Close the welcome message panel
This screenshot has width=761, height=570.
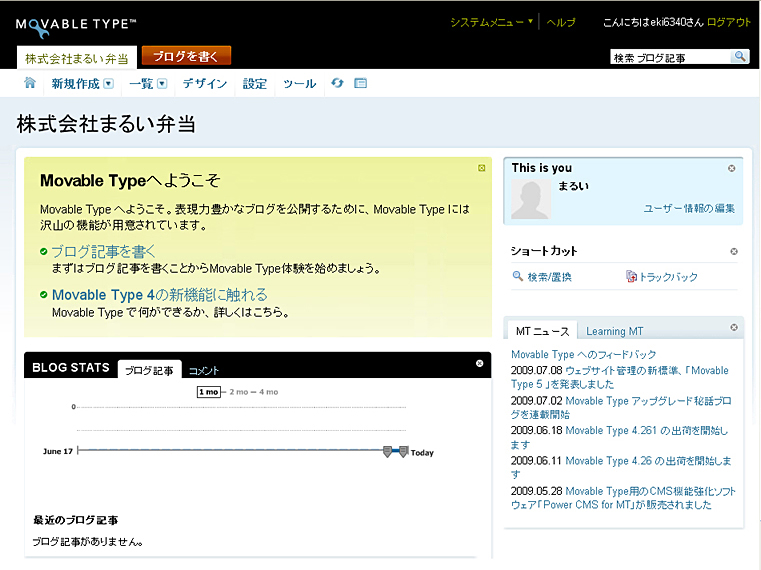(x=482, y=168)
